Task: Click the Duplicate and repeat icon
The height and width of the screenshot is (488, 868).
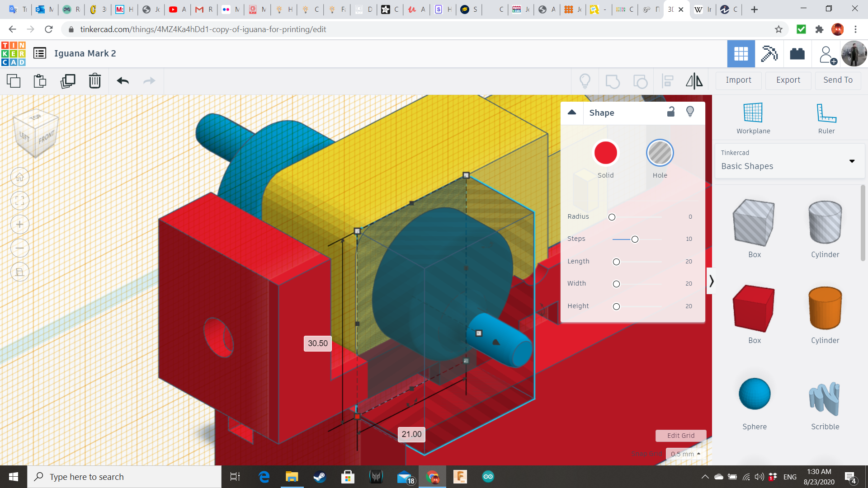Action: tap(68, 81)
